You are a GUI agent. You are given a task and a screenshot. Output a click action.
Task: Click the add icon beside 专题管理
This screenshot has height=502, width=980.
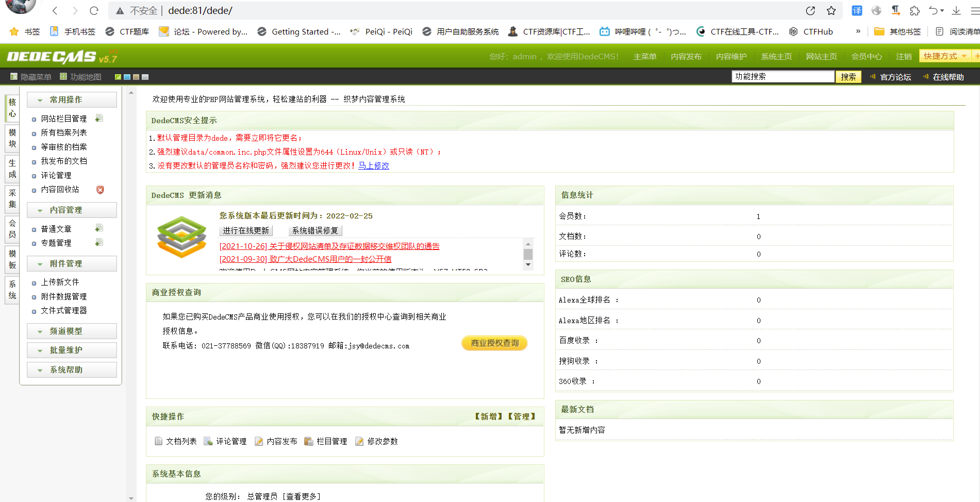pos(99,243)
